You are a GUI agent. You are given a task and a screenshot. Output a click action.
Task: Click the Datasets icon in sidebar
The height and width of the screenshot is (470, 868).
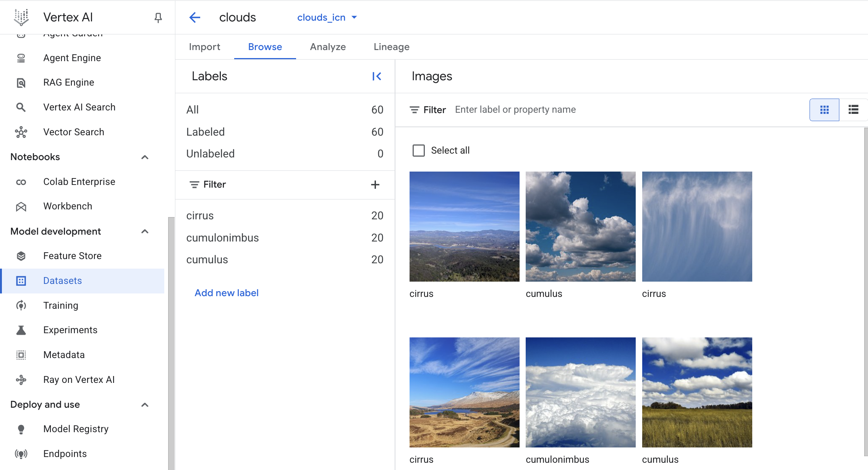pyautogui.click(x=21, y=281)
